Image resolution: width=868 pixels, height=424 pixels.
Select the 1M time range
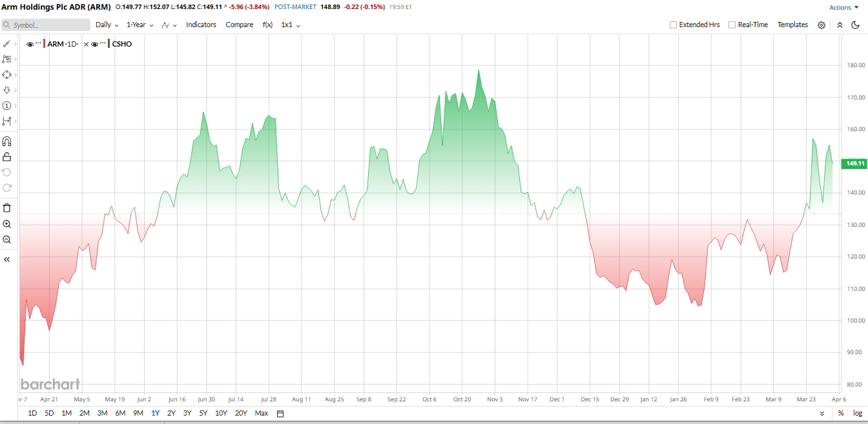point(67,414)
